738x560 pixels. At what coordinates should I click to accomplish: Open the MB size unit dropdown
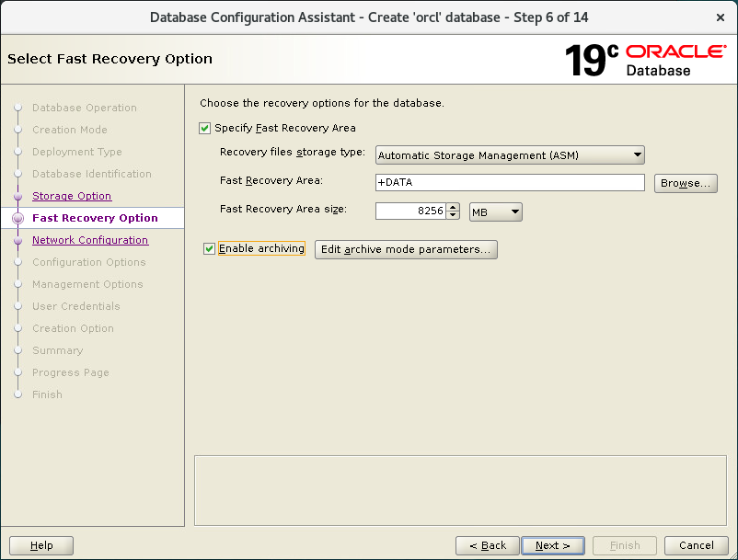[496, 212]
